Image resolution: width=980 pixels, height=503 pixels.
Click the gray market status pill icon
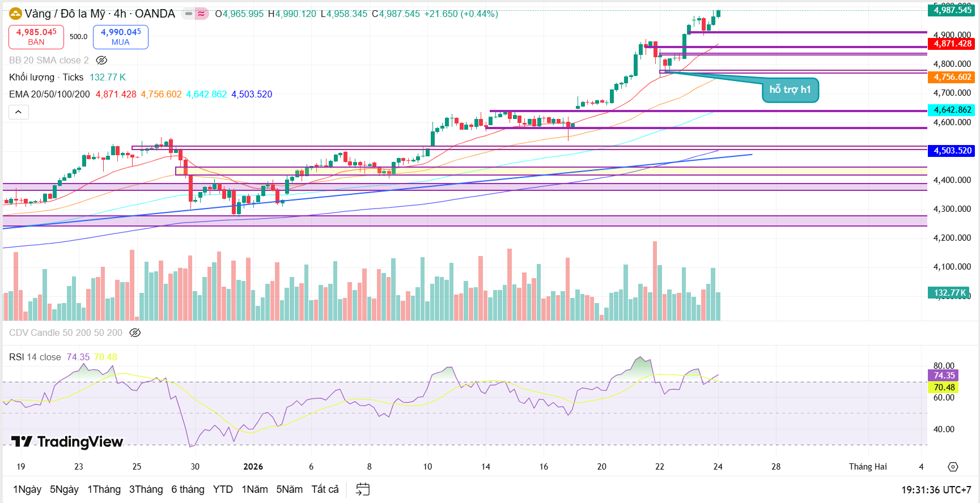pyautogui.click(x=188, y=14)
